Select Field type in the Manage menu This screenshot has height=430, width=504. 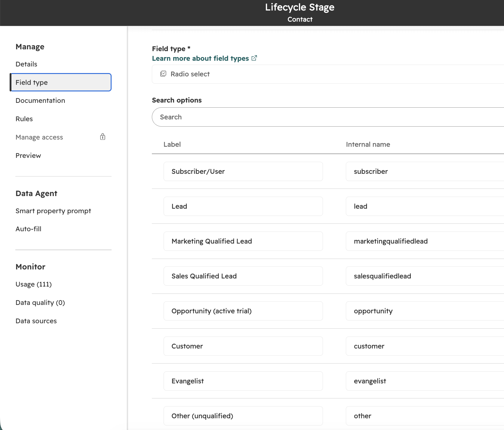[61, 82]
